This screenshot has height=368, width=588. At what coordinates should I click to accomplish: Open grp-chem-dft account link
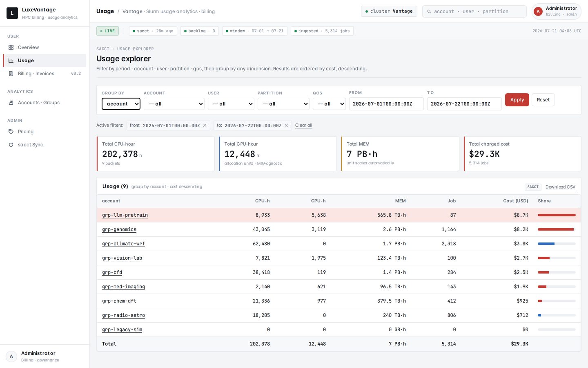coord(119,301)
